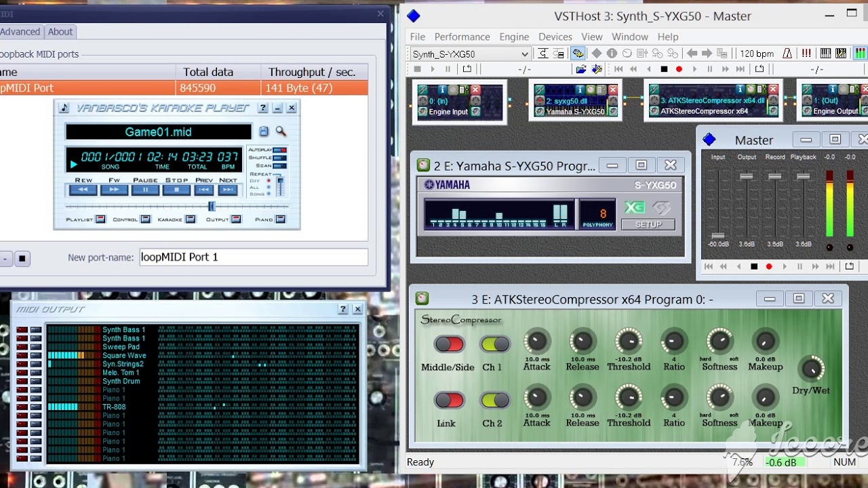Image resolution: width=868 pixels, height=488 pixels.
Task: Click the Square Wave channel in MIDI Output
Action: pyautogui.click(x=124, y=355)
